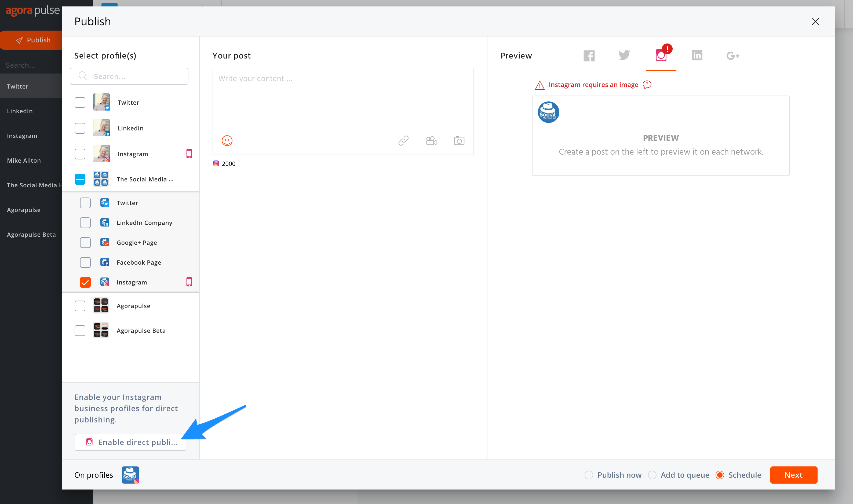The width and height of the screenshot is (853, 504).
Task: Click the Next button
Action: coord(794,475)
